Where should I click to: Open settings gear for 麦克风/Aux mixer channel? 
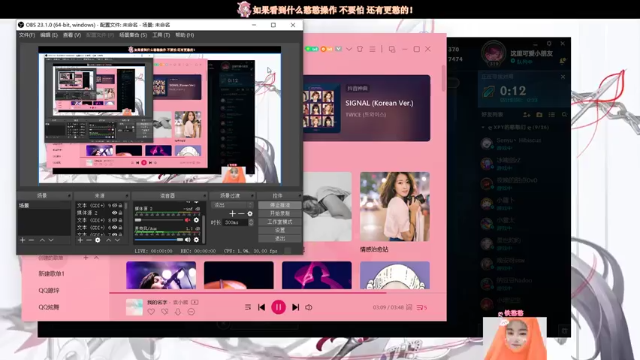point(196,240)
